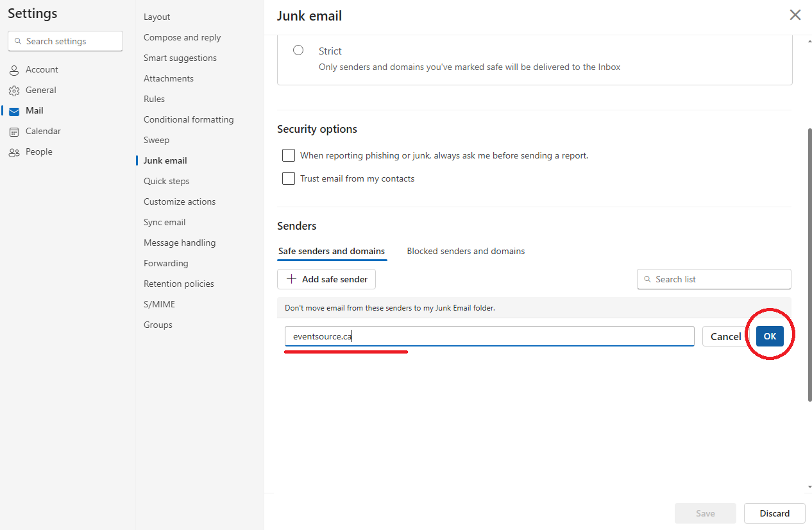This screenshot has width=812, height=530.
Task: Click the Discard button
Action: 775,513
